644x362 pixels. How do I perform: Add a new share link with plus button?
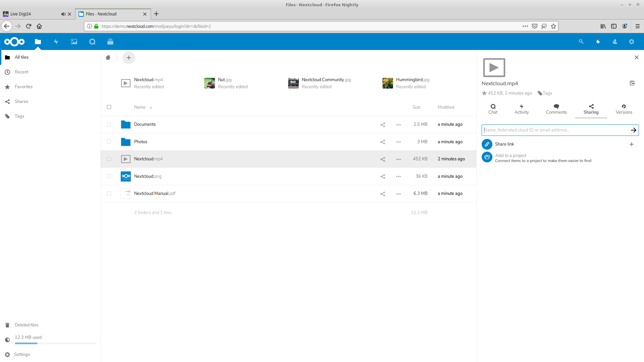pyautogui.click(x=632, y=144)
